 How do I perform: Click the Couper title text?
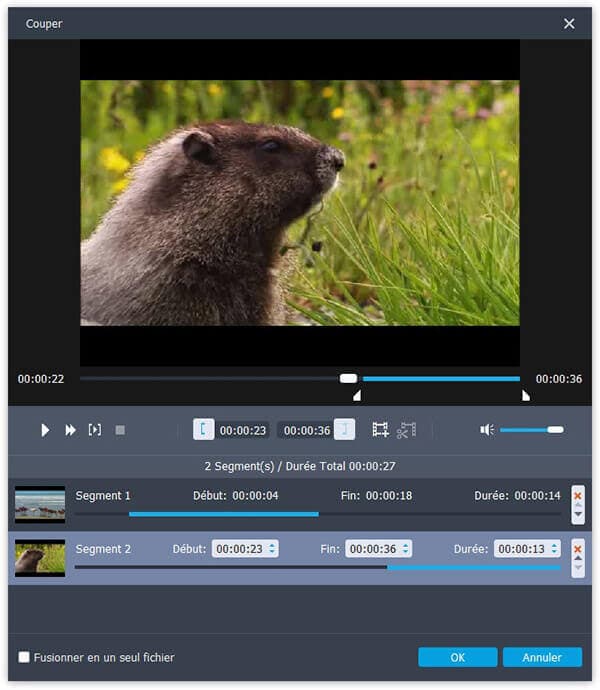click(44, 24)
